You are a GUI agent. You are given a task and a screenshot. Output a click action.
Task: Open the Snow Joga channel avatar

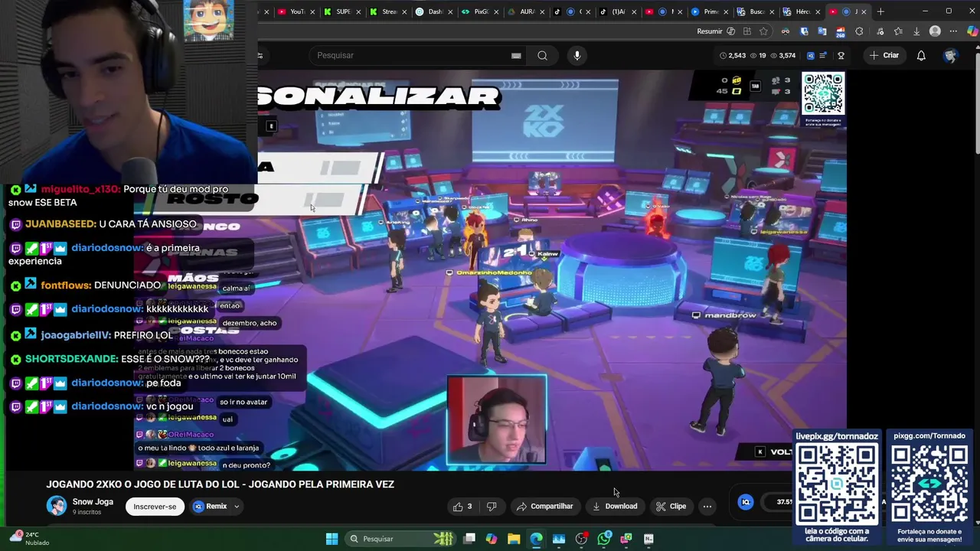pyautogui.click(x=56, y=505)
